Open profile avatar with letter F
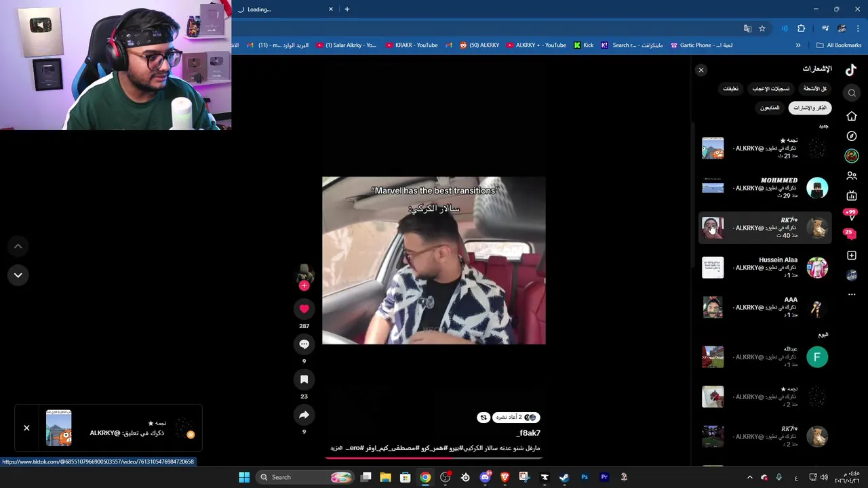 [x=817, y=357]
